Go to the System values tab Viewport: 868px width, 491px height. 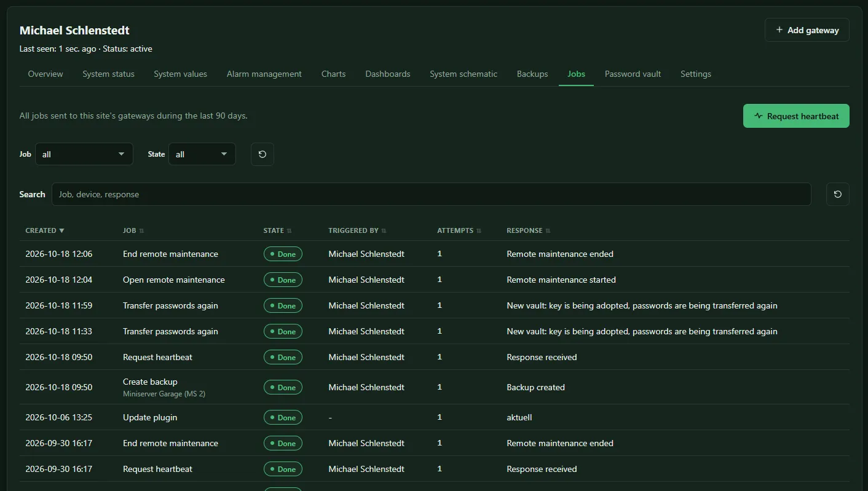pos(180,74)
